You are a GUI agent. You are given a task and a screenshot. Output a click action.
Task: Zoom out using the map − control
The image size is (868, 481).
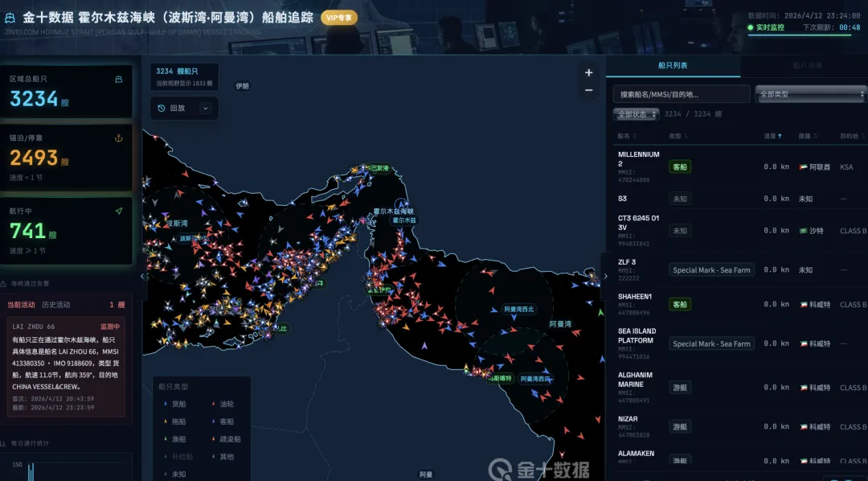click(x=588, y=90)
